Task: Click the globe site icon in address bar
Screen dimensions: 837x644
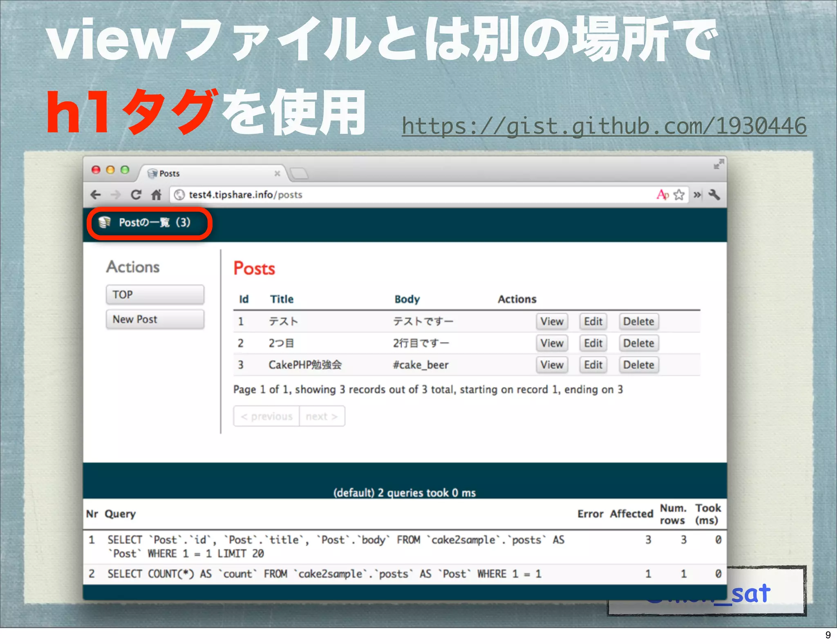Action: tap(179, 195)
